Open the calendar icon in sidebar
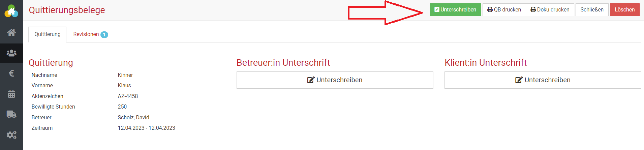Screen dimensions: 644x150 [11, 94]
